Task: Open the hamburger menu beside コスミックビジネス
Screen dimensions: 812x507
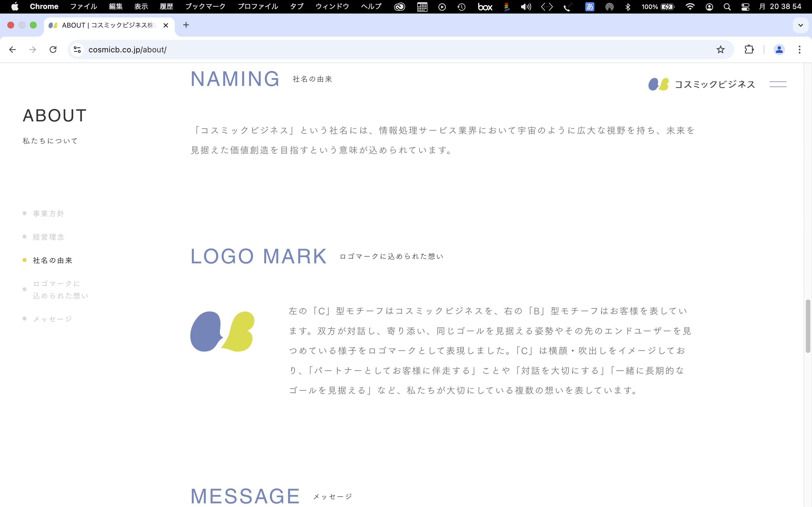Action: [778, 84]
